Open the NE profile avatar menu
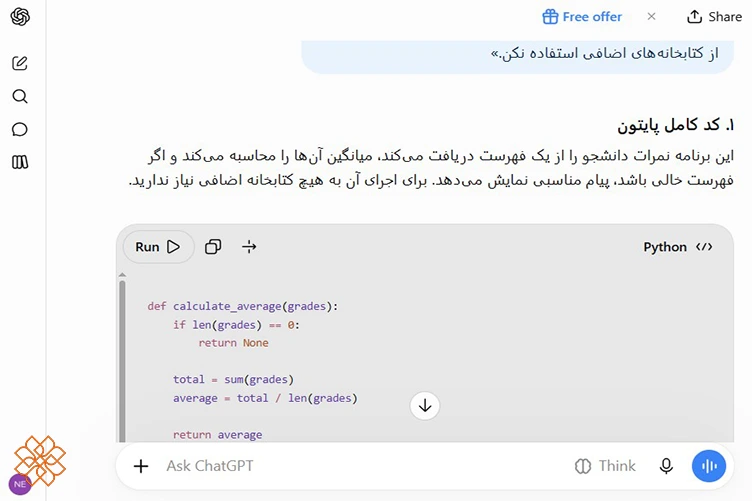The height and width of the screenshot is (501, 752). [x=20, y=484]
